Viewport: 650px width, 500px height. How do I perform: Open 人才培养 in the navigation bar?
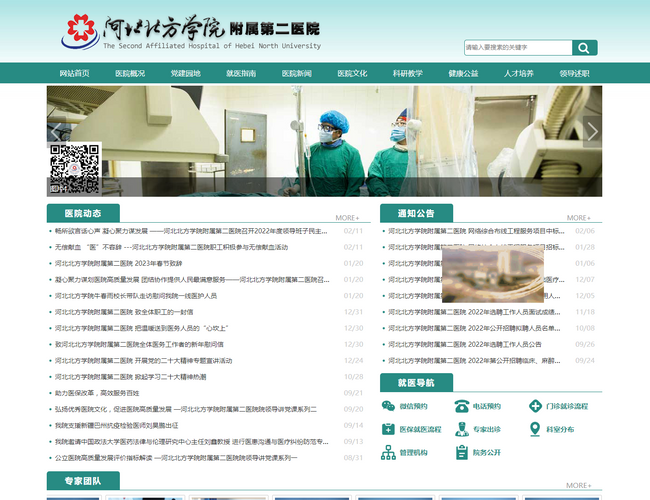pos(519,73)
